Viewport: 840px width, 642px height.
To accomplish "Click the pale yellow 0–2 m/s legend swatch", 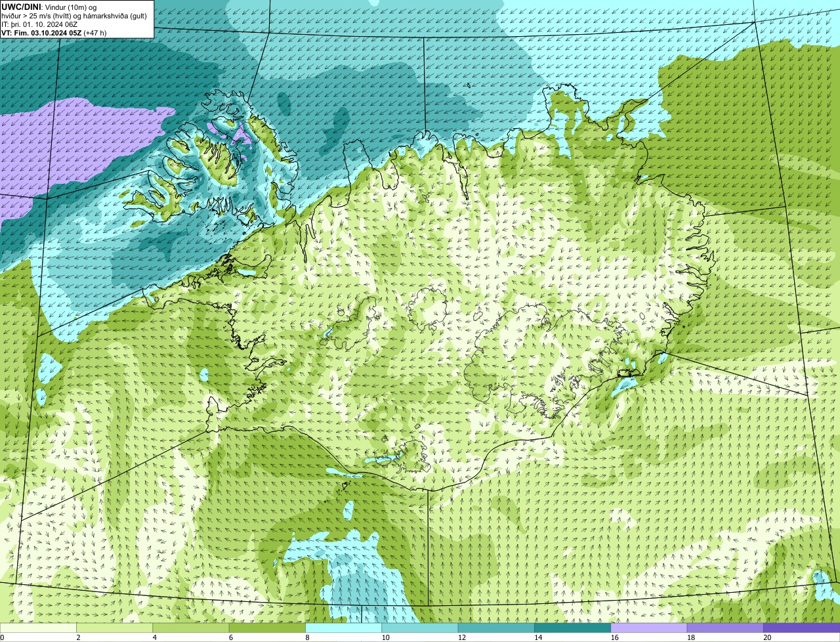I will point(38,628).
